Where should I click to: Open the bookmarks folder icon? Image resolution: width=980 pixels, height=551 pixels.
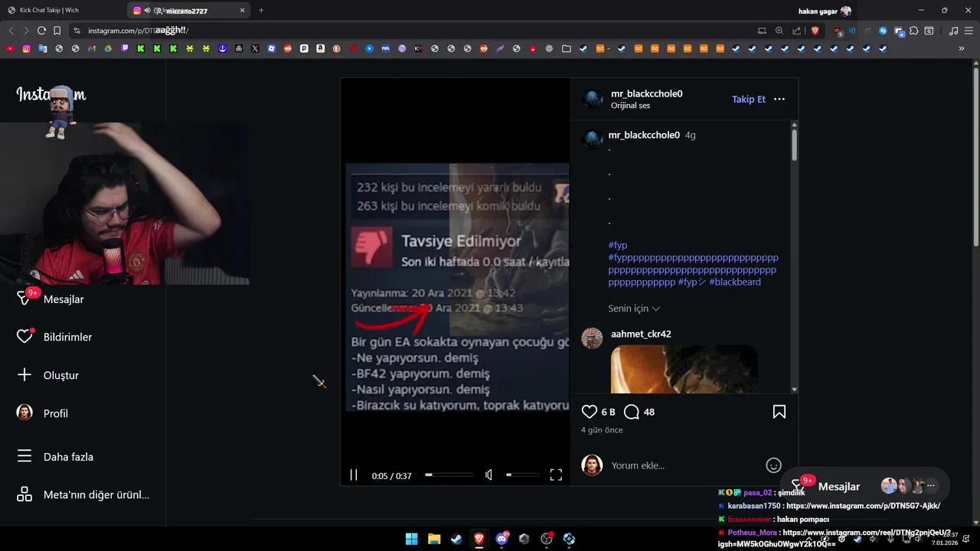(567, 48)
